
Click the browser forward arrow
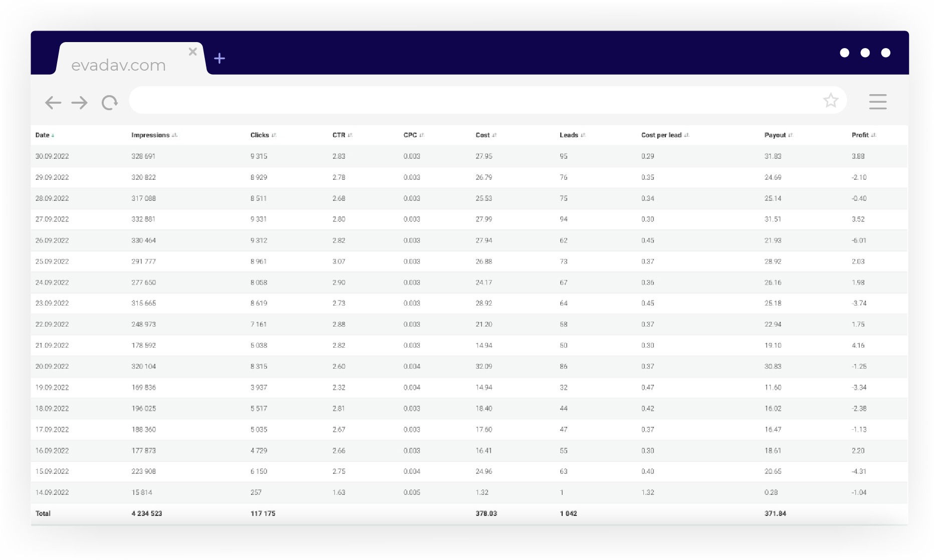80,103
